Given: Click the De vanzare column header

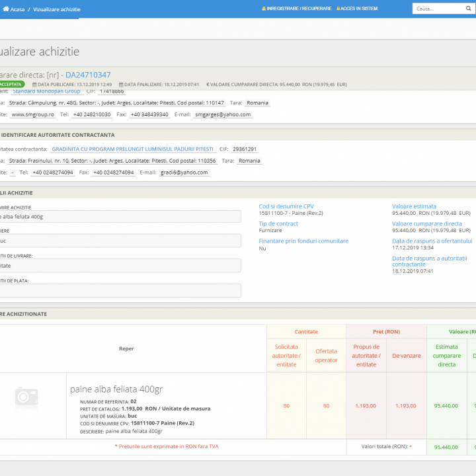Looking at the screenshot, I should click(x=407, y=356).
